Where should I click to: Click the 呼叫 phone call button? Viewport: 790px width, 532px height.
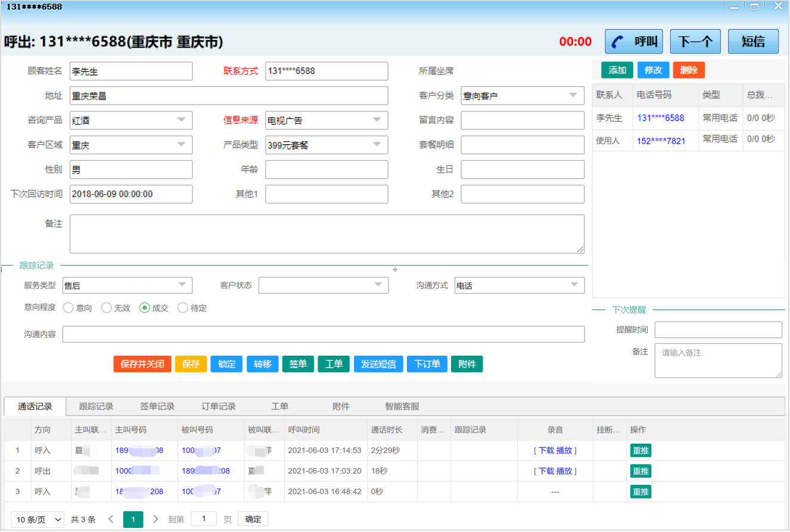(635, 41)
